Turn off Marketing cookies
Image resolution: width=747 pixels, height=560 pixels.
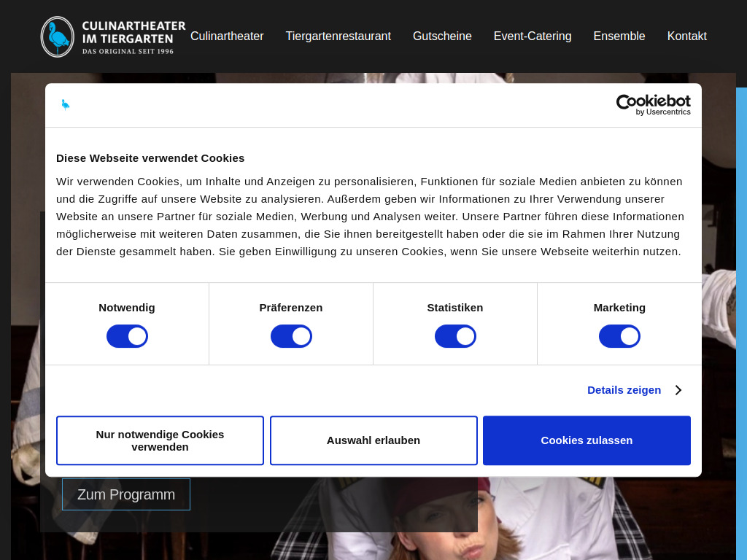619,335
